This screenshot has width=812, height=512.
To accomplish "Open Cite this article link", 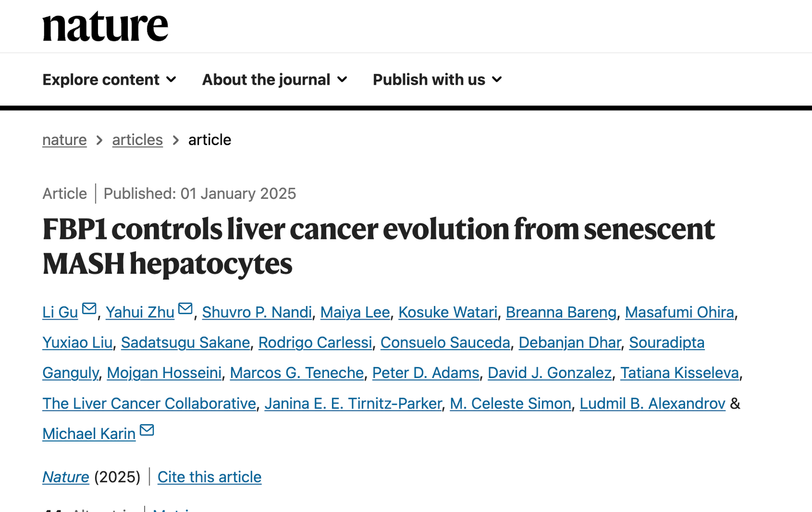I will [210, 477].
